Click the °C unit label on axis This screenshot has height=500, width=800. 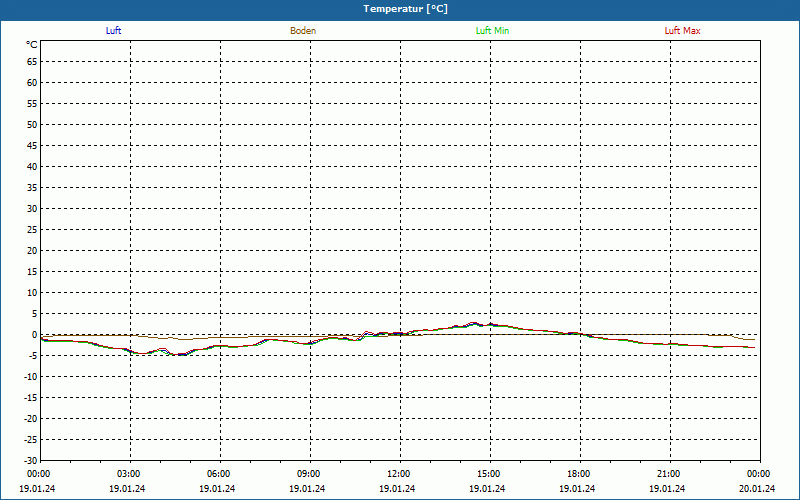[32, 45]
